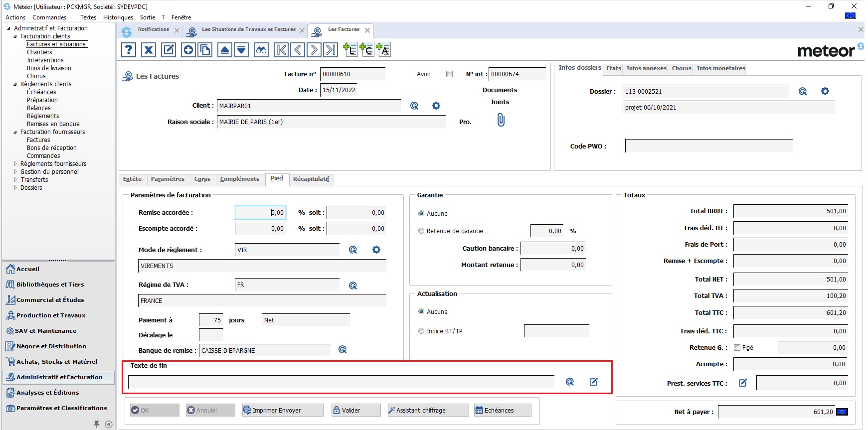Click the down arrow toolbar icon
Viewport: 868px width, 430px height.
(x=241, y=50)
